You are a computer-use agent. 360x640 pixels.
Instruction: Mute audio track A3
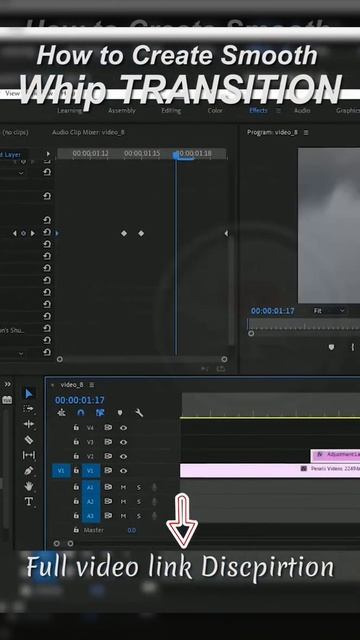(123, 516)
